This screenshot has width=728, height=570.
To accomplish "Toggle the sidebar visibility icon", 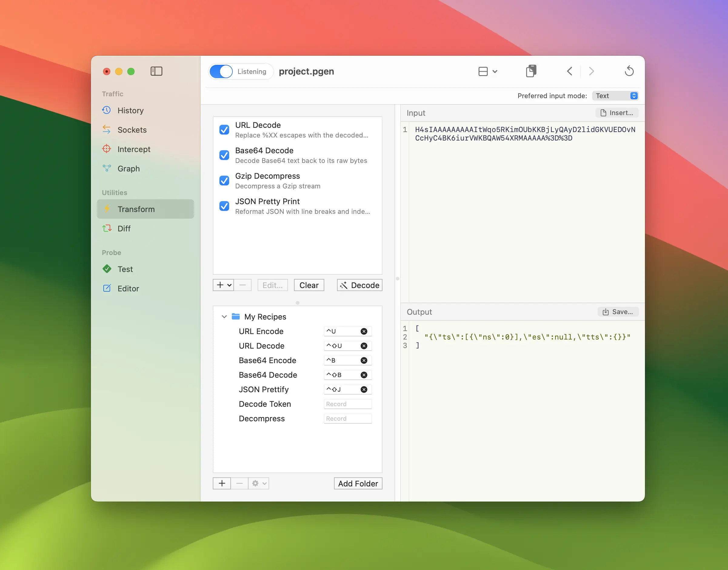I will click(156, 71).
